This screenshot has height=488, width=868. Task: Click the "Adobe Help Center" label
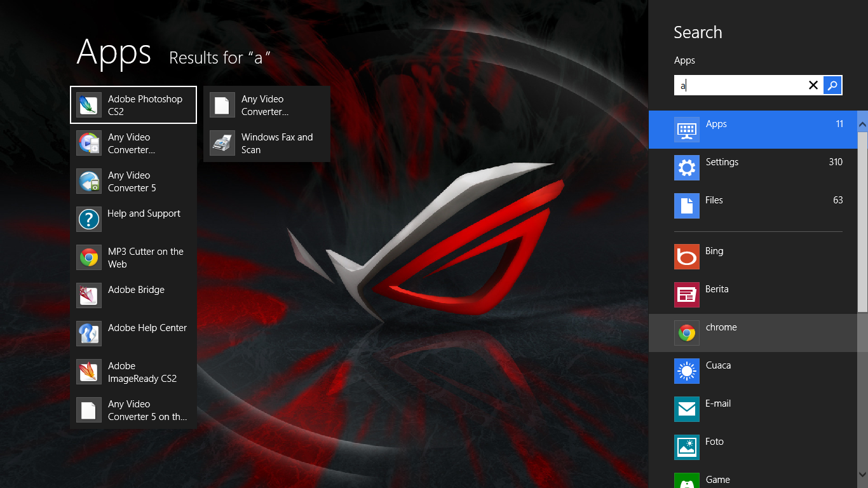147,328
